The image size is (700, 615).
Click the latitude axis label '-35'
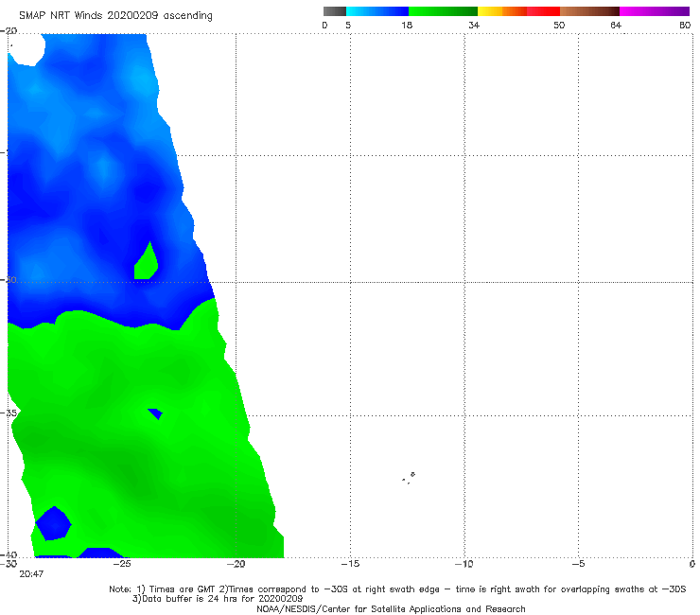[9, 413]
